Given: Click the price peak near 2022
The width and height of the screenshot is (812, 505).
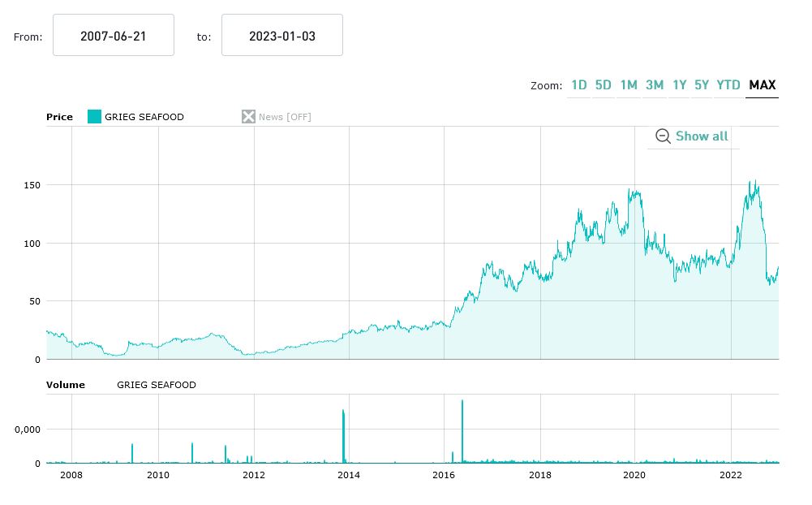Looking at the screenshot, I should click(x=755, y=183).
